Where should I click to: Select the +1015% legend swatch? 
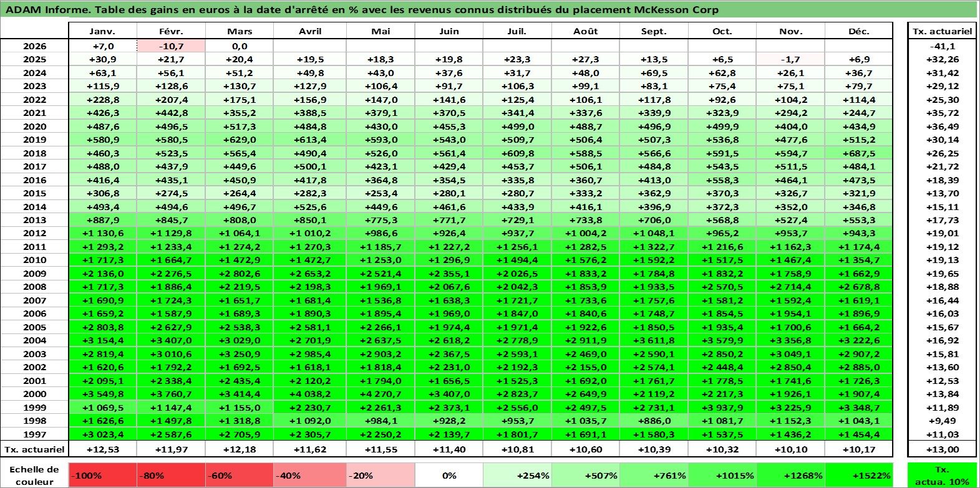point(722,475)
